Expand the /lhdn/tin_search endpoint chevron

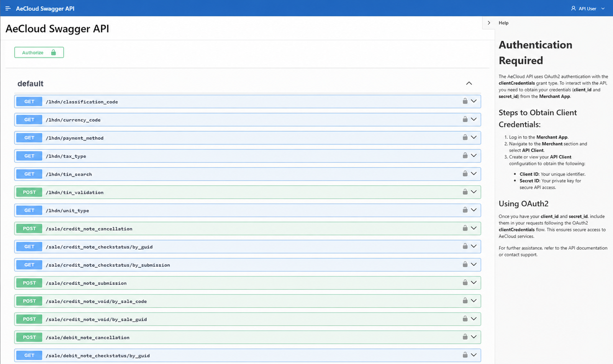tap(474, 173)
